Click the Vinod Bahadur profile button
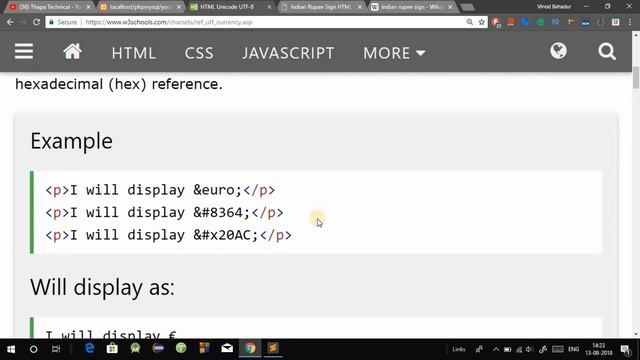The image size is (640, 360). tap(554, 7)
